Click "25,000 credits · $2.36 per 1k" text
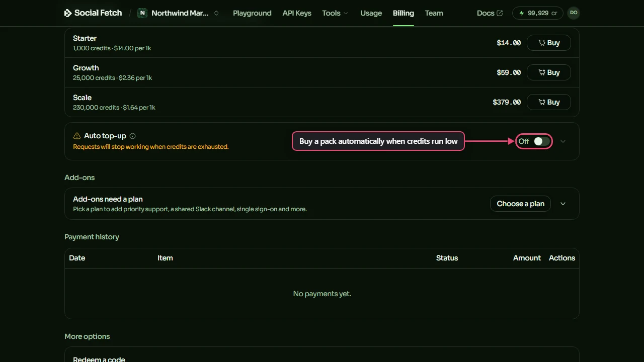 pos(113,78)
